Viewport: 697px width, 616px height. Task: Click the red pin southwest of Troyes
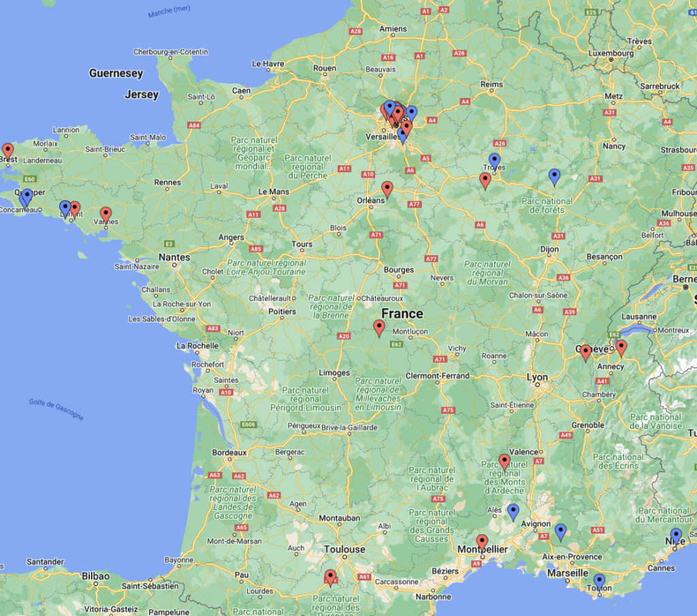(485, 180)
